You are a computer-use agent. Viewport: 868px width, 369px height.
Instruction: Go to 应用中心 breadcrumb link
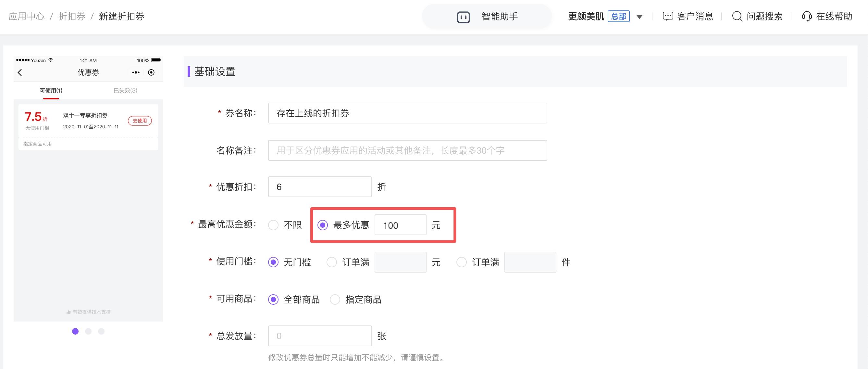27,16
